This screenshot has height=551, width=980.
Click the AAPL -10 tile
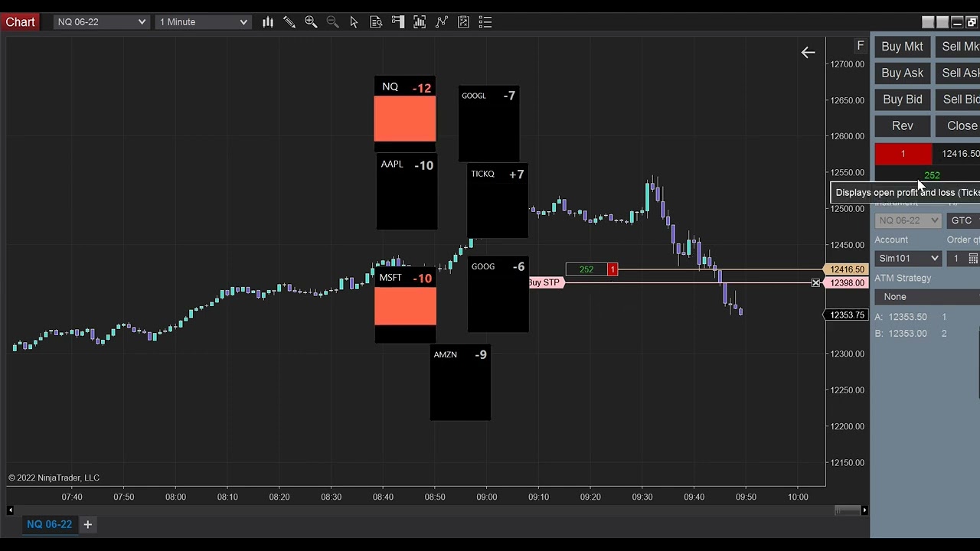[407, 192]
